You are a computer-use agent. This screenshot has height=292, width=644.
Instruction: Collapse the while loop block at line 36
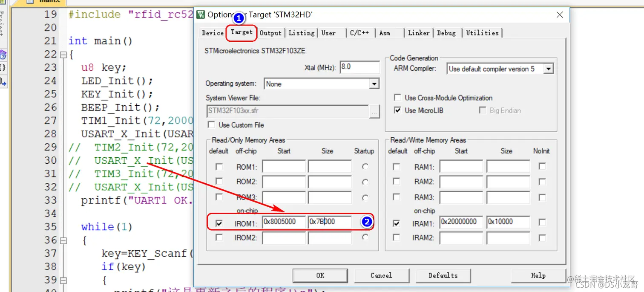coord(63,240)
